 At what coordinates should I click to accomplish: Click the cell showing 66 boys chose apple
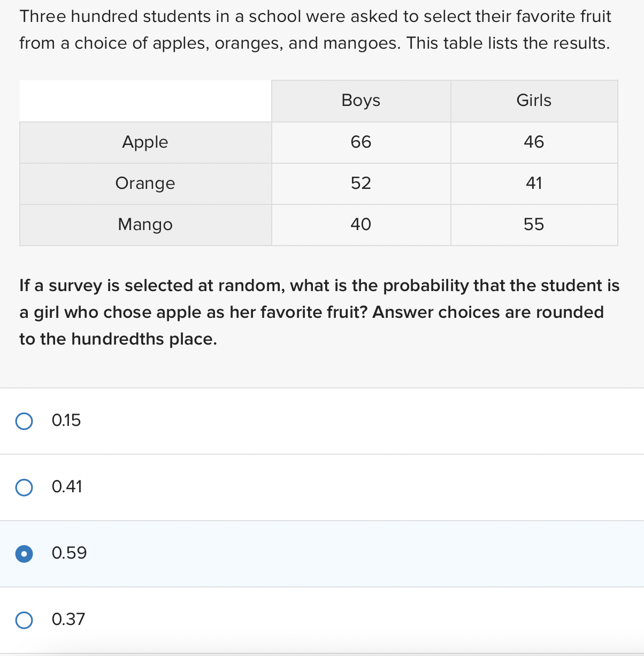[361, 142]
